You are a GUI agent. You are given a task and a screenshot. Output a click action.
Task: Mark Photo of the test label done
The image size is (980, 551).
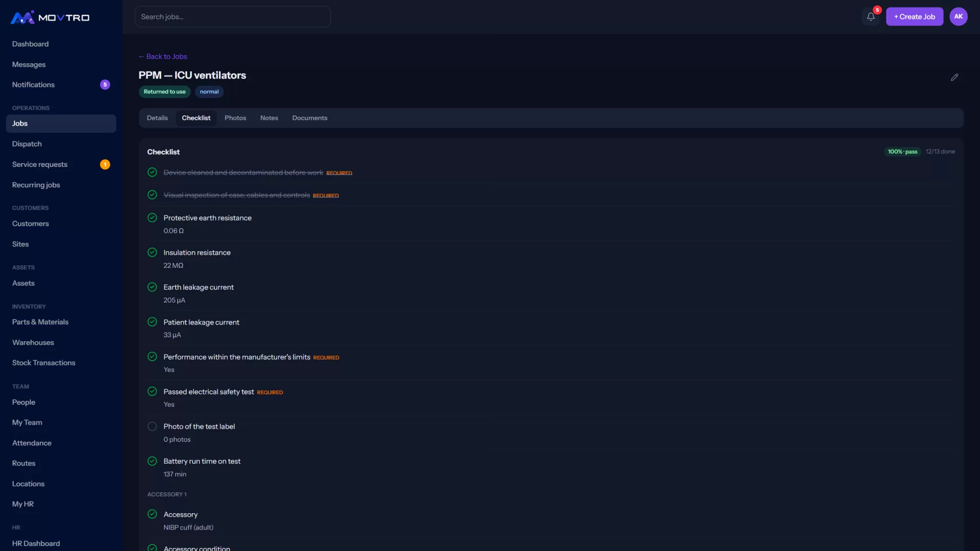tap(152, 427)
